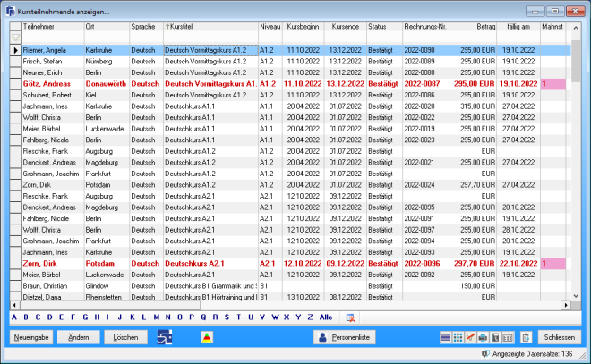Open the filter row funnel in grid
591x364 pixels.
pyautogui.click(x=15, y=38)
